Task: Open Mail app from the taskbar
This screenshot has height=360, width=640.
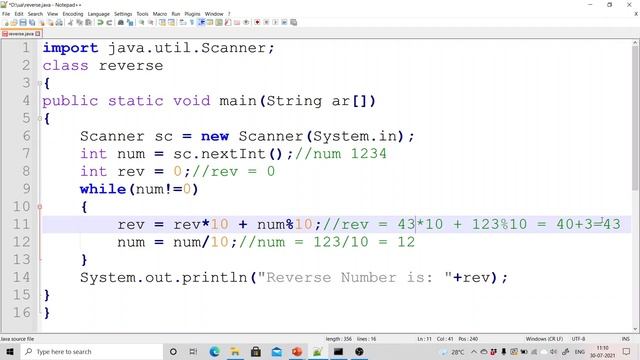Action: click(x=276, y=351)
